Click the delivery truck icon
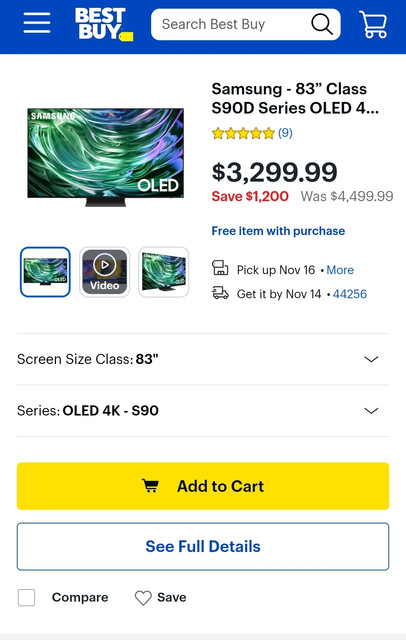The image size is (406, 640). click(x=220, y=293)
